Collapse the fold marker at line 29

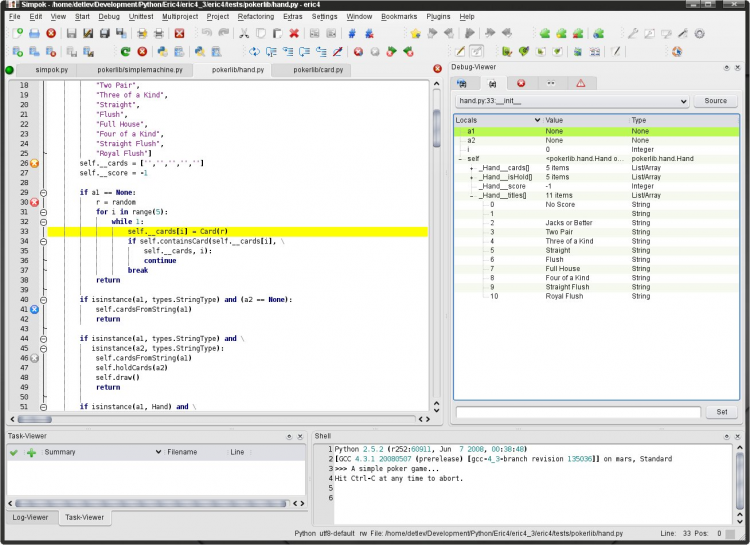click(x=43, y=192)
